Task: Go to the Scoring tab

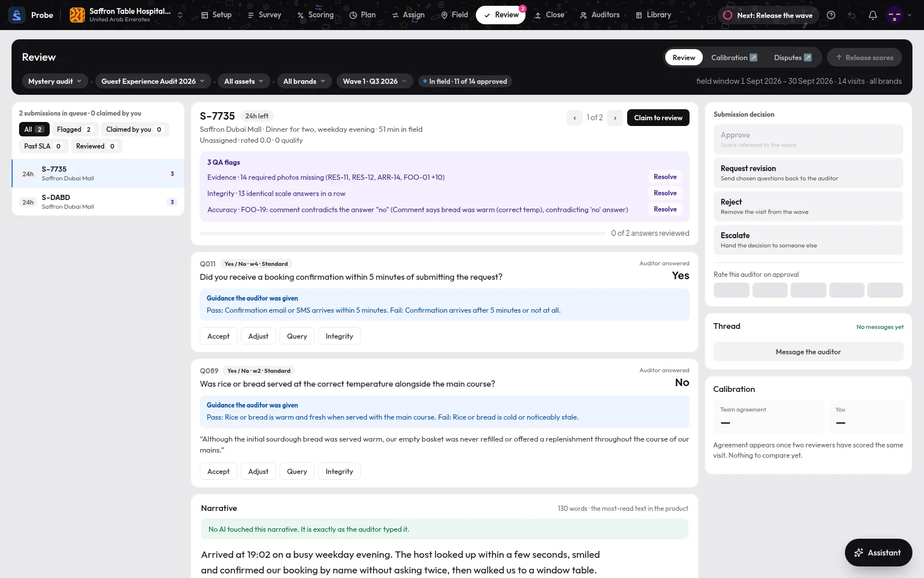Action: coord(315,15)
